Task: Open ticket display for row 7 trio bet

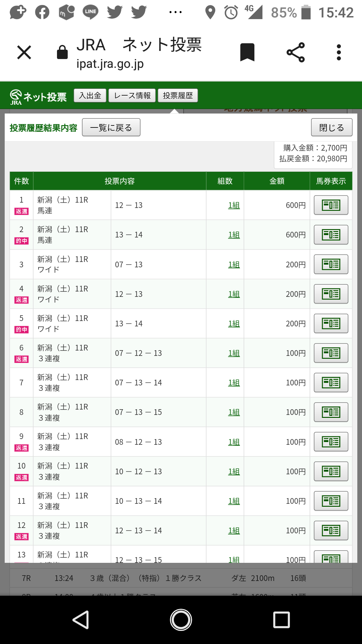Action: point(331,383)
